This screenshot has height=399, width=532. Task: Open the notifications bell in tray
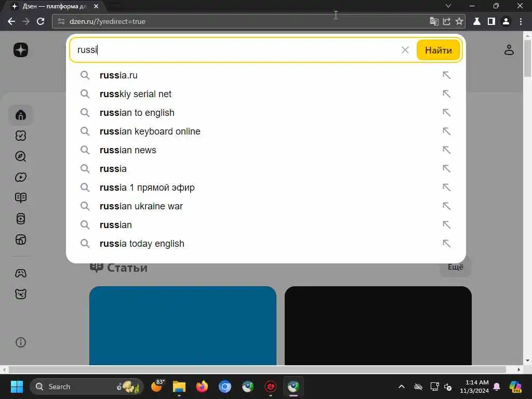point(497,387)
